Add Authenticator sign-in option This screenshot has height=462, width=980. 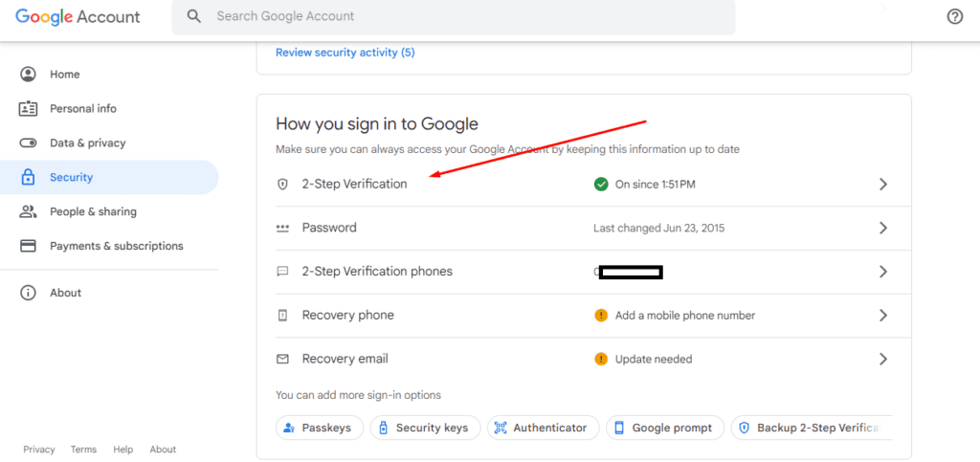click(x=544, y=428)
